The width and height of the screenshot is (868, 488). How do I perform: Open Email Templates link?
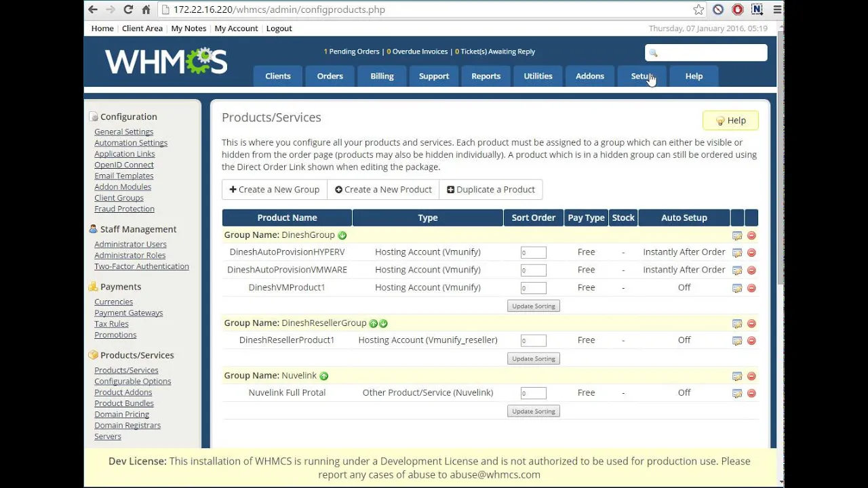click(124, 176)
